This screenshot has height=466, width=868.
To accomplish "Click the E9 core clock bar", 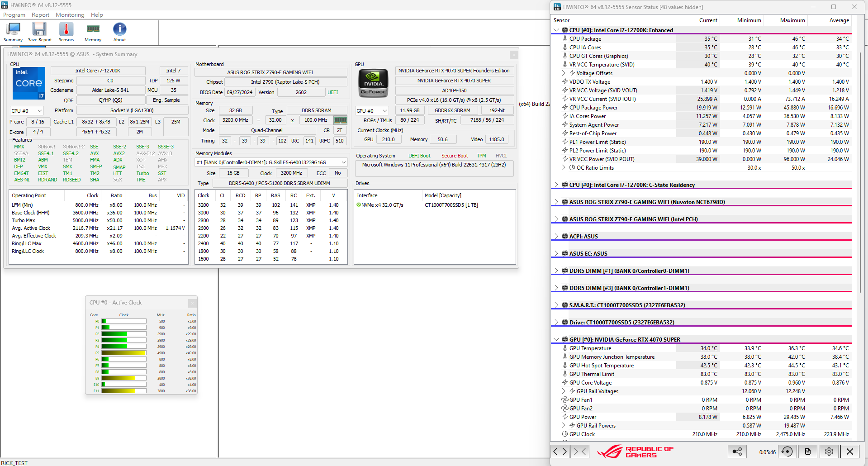I will coord(124,378).
